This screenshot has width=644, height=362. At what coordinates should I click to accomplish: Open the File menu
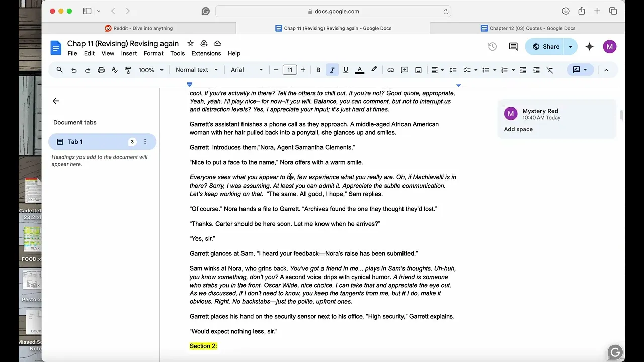point(72,53)
